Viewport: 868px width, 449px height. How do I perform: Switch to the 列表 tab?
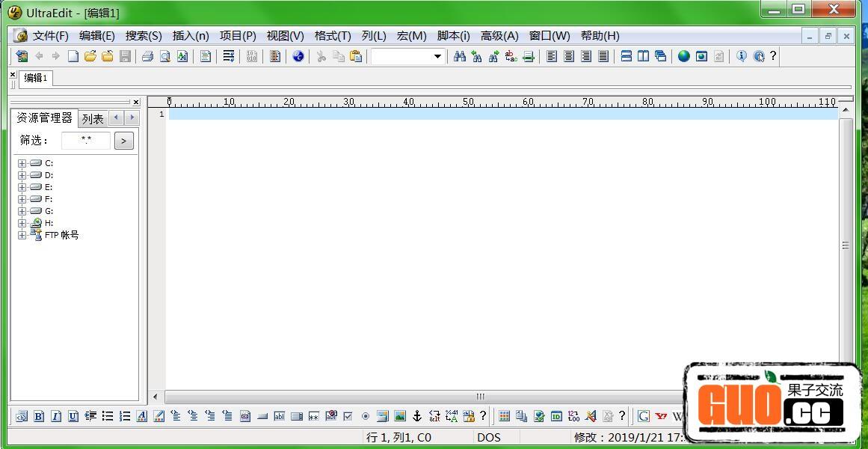pyautogui.click(x=93, y=119)
